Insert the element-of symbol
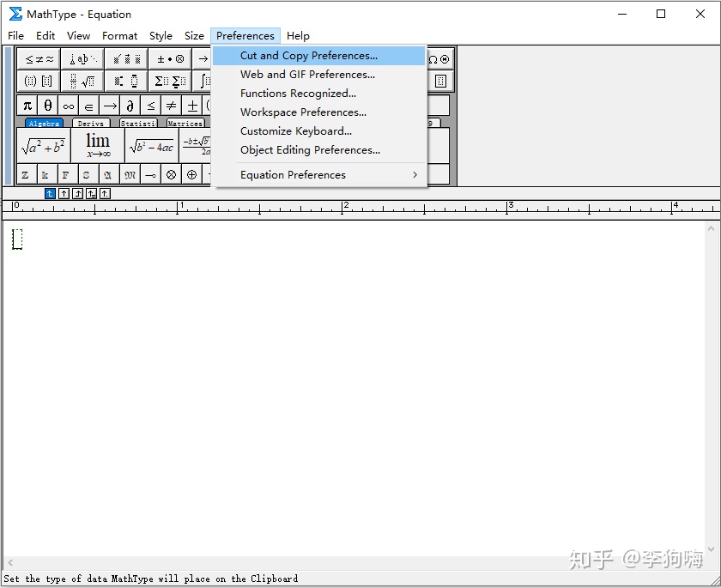721x588 pixels. click(x=88, y=106)
